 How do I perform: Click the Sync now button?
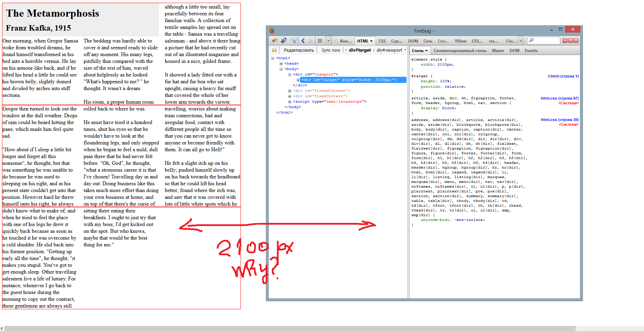point(331,50)
